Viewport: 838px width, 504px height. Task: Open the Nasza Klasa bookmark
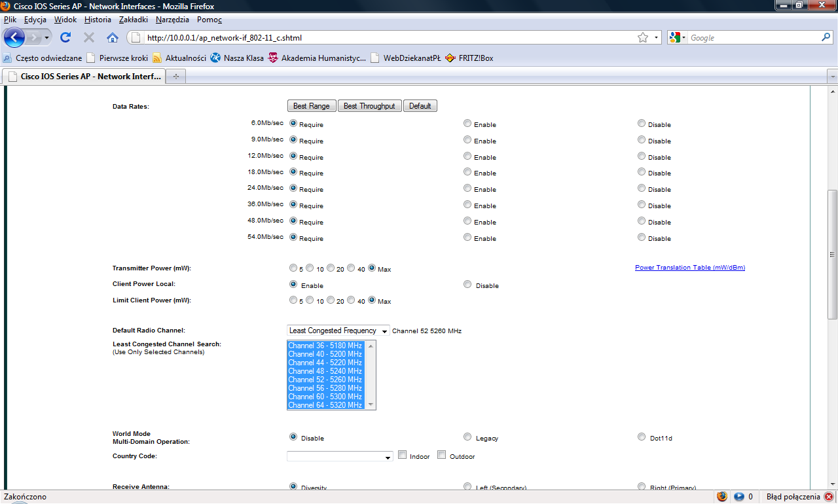(x=237, y=58)
